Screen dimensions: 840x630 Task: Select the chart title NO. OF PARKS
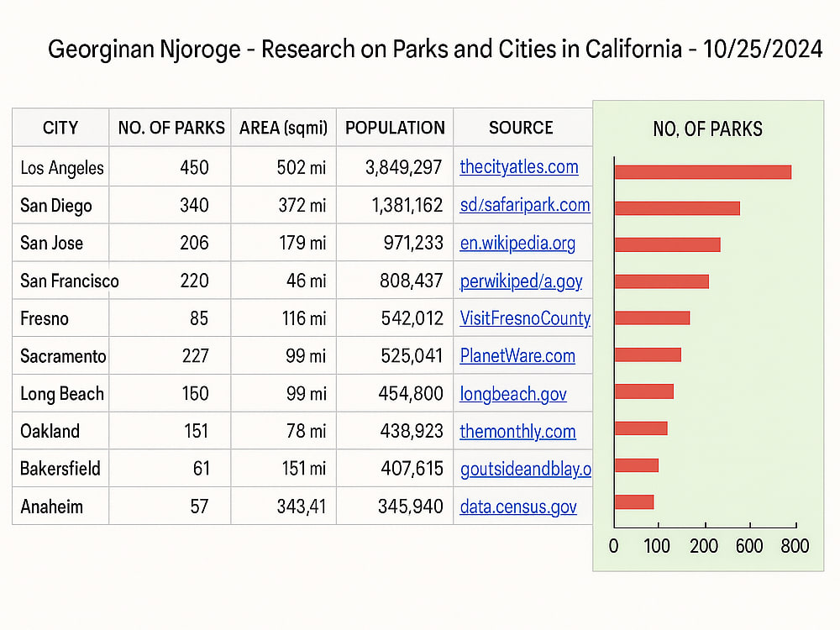coord(707,129)
